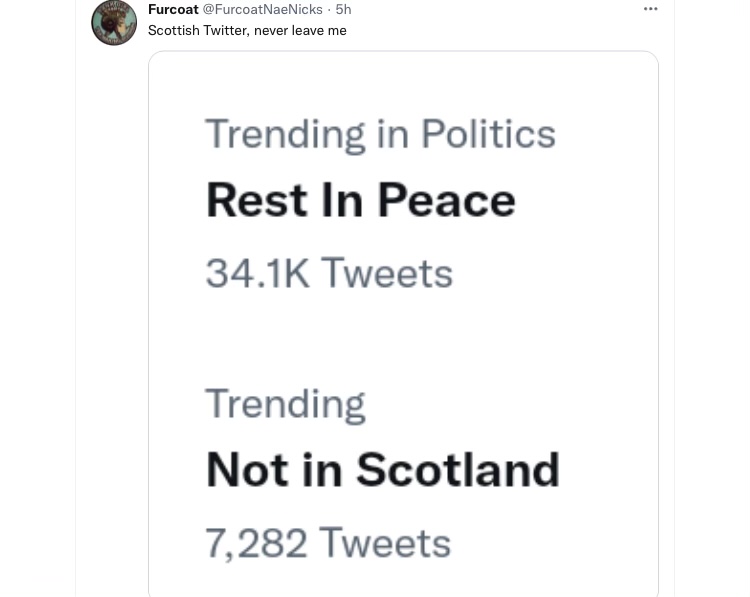Click the word 'Scotland' in the bold headline
The height and width of the screenshot is (597, 750).
457,470
